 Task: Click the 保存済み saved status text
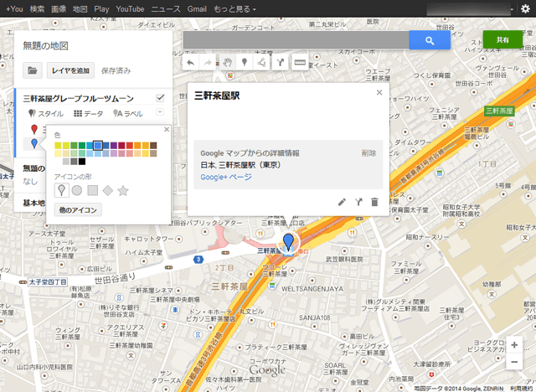pyautogui.click(x=116, y=70)
